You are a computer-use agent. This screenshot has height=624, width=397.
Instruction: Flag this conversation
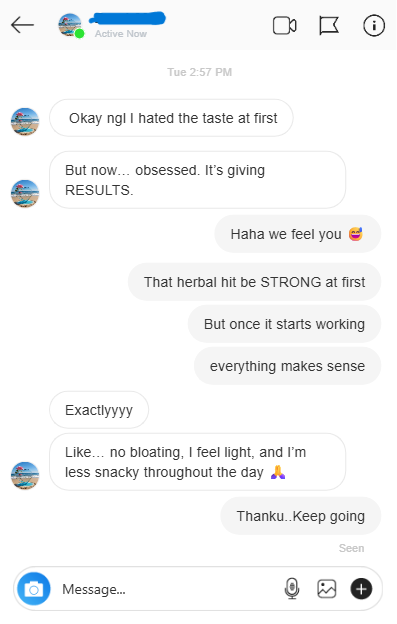point(329,26)
